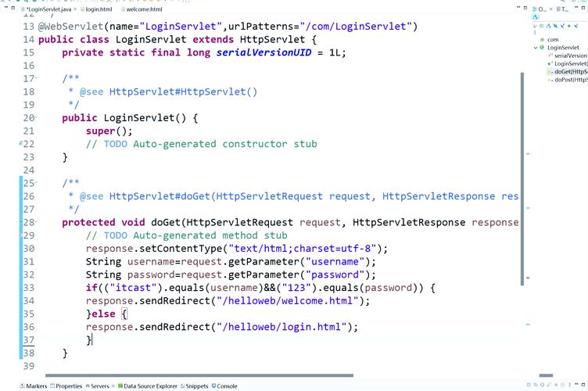Image resolution: width=588 pixels, height=391 pixels.
Task: Show the Data Source Explorer view
Action: [x=150, y=386]
